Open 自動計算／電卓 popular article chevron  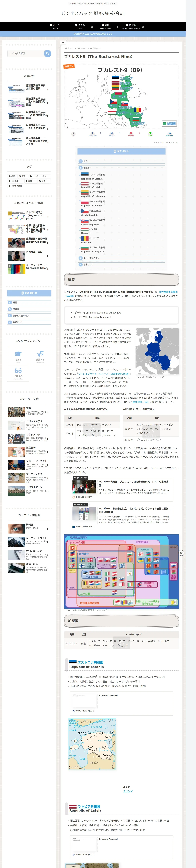click(x=48, y=256)
